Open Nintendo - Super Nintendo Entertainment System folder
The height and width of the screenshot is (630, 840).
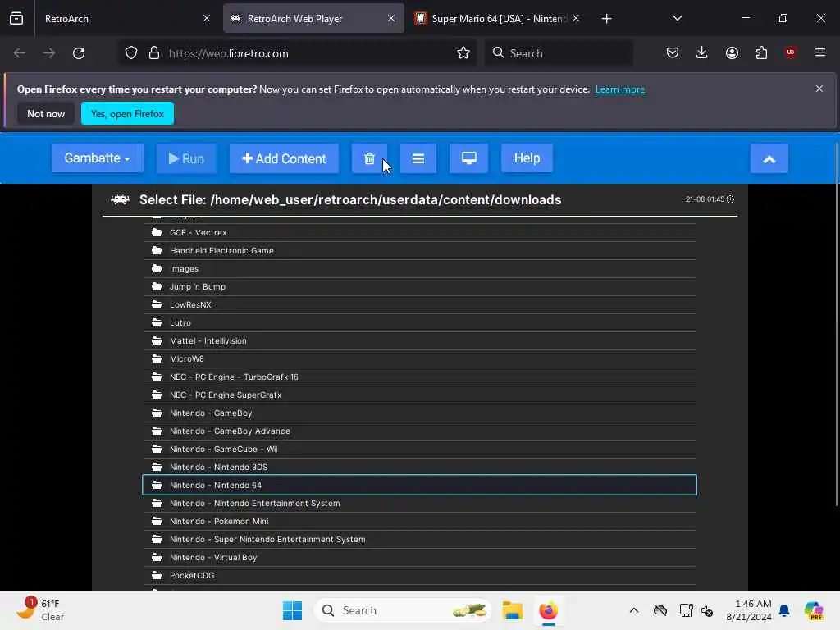(419, 540)
